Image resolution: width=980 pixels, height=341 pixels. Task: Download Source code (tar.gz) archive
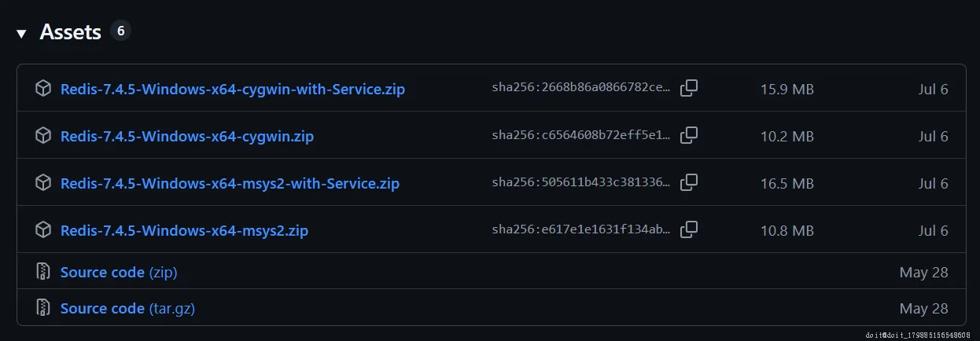point(127,309)
